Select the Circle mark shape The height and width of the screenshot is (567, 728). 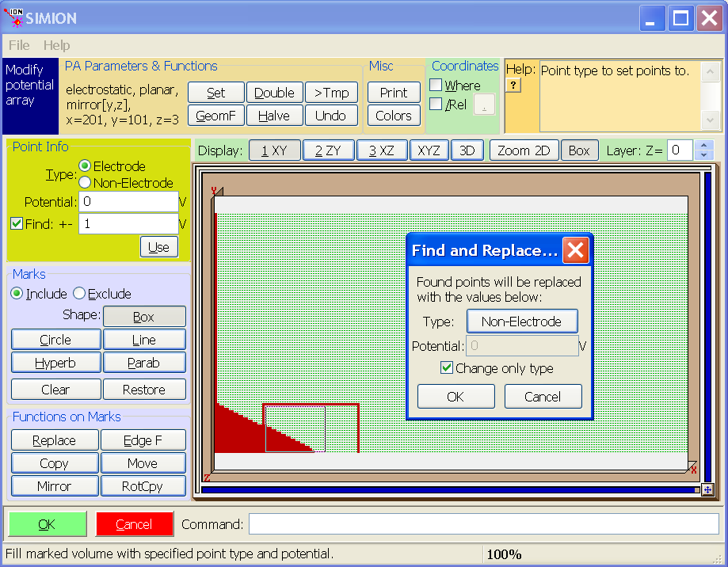click(55, 339)
